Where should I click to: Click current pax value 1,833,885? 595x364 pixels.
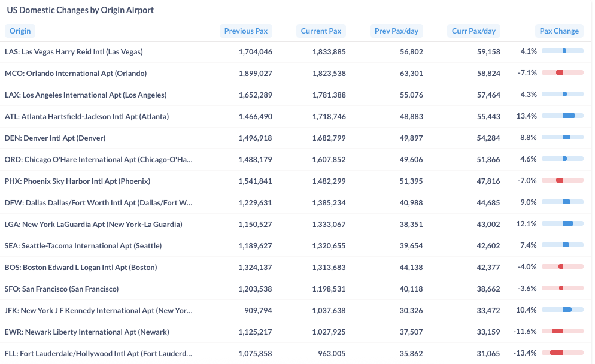tap(329, 52)
